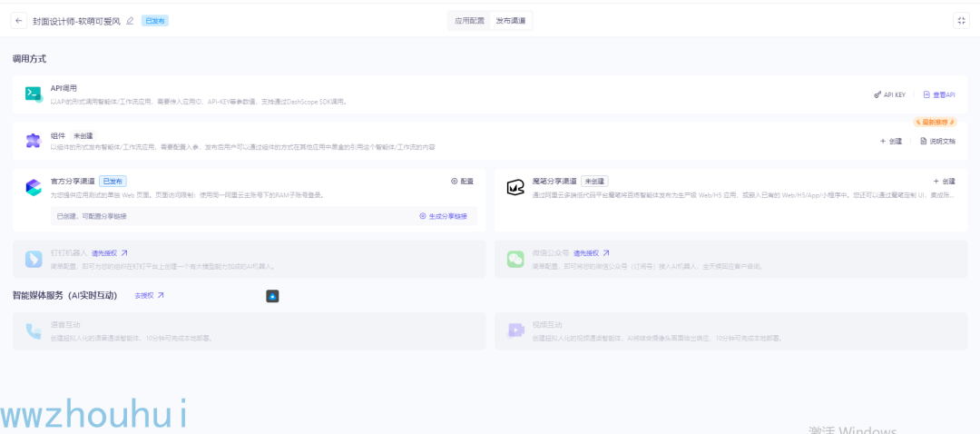Viewport: 980px width, 434px height.
Task: Click the 未创建 tag next to 组件
Action: point(83,135)
